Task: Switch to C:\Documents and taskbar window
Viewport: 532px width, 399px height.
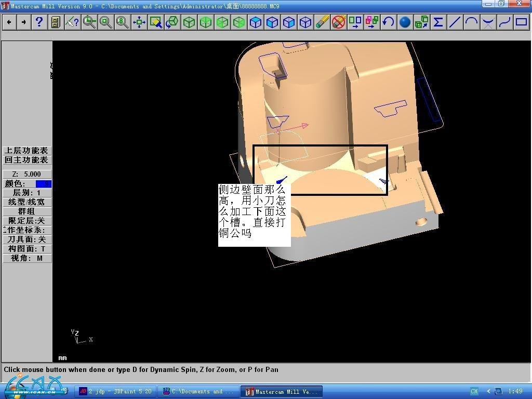Action: pyautogui.click(x=198, y=392)
